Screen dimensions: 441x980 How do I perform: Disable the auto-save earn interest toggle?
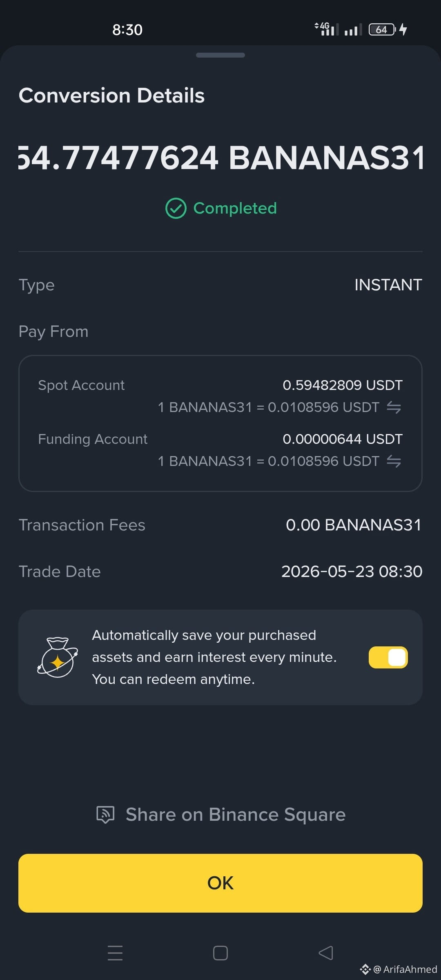388,657
